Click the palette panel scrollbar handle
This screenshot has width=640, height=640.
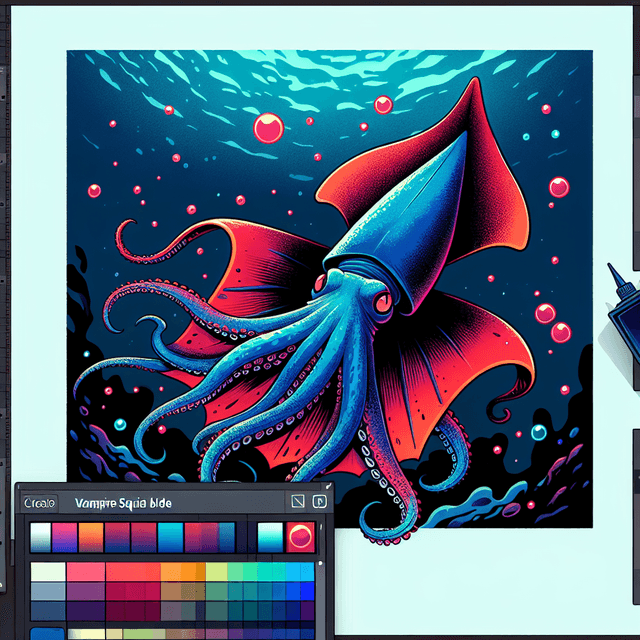click(320, 564)
